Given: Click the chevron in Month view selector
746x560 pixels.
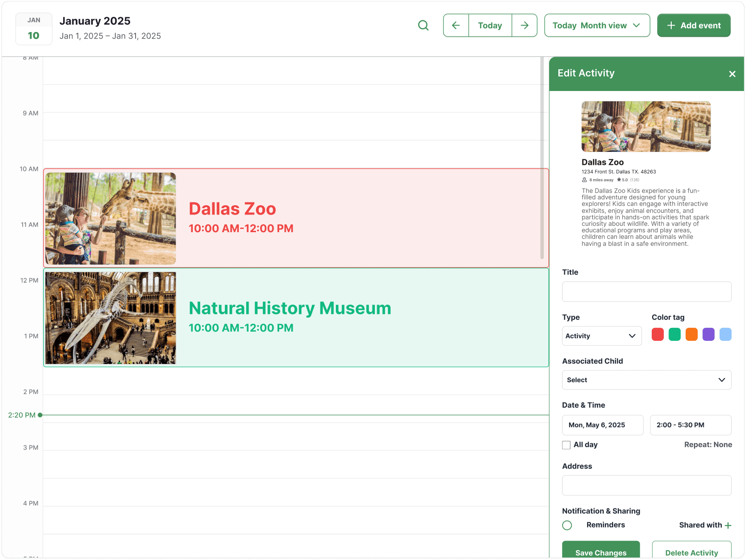Looking at the screenshot, I should (636, 26).
